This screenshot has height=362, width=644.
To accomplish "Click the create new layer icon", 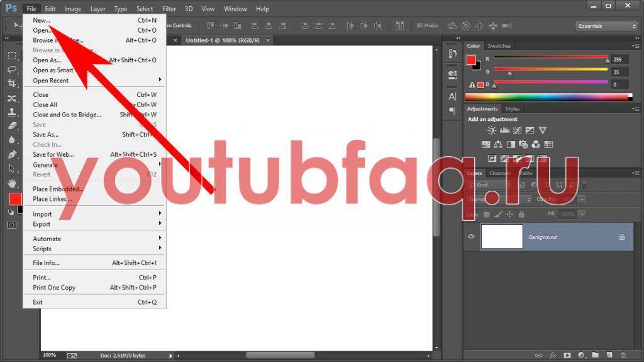I will 609,355.
